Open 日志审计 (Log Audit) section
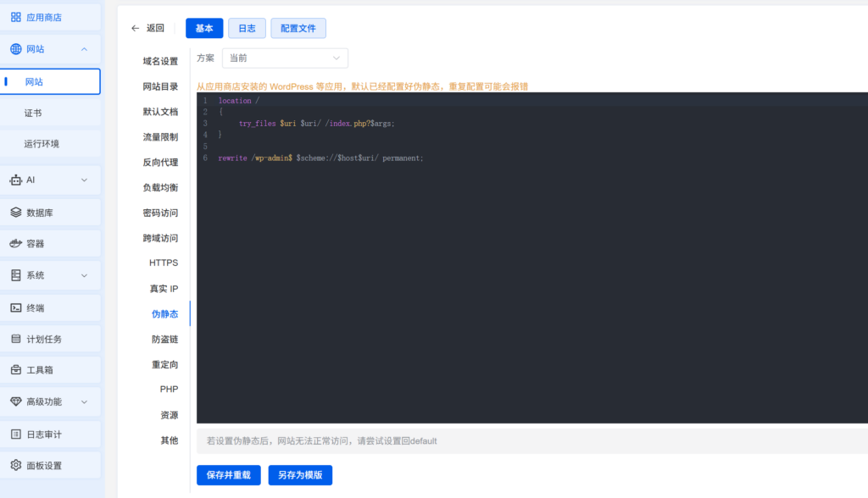 [43, 434]
